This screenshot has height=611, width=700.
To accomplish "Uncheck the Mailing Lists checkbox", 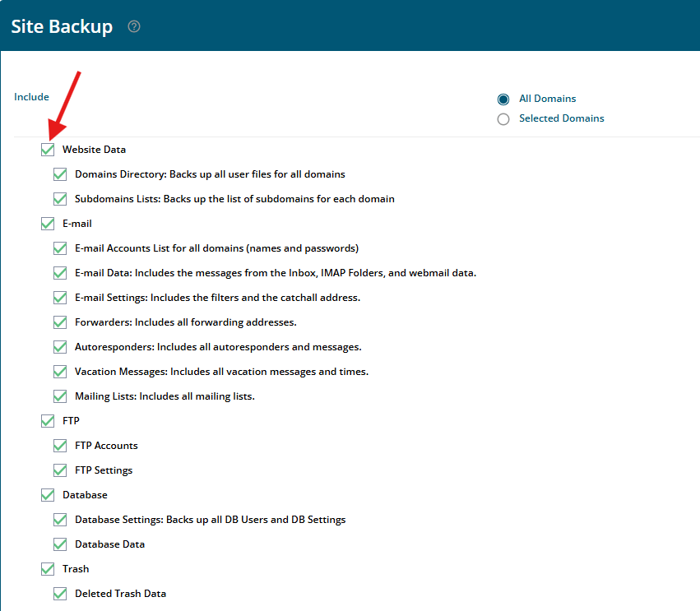I will [x=60, y=396].
